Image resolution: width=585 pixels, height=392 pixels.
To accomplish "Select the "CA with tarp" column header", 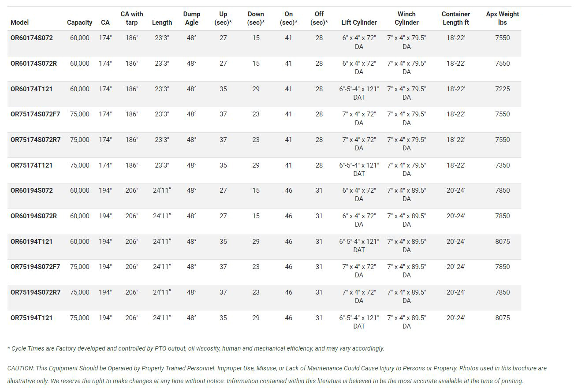I will pos(131,18).
